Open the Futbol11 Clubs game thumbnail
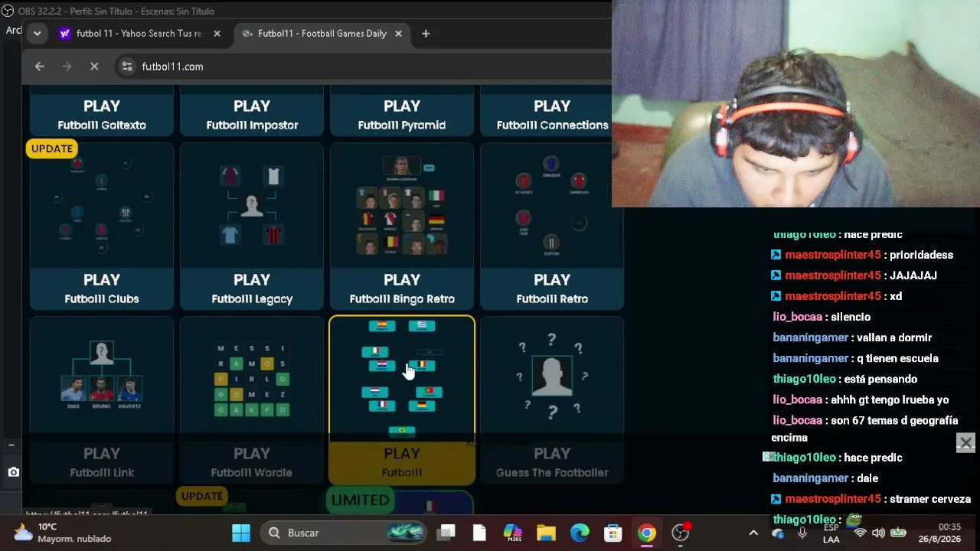 [x=102, y=205]
